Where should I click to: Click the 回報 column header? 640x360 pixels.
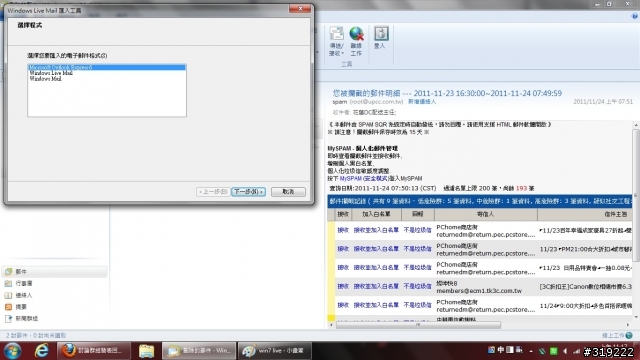(418, 214)
